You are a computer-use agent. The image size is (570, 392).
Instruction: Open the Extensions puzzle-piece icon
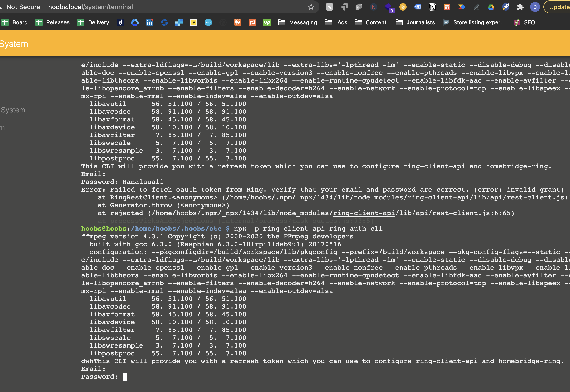(x=521, y=7)
